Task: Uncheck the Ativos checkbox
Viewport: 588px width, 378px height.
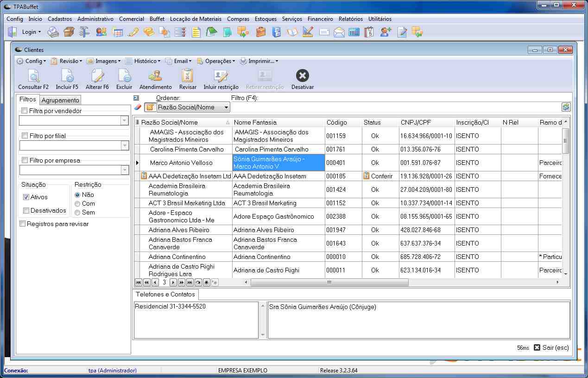Action: click(26, 197)
